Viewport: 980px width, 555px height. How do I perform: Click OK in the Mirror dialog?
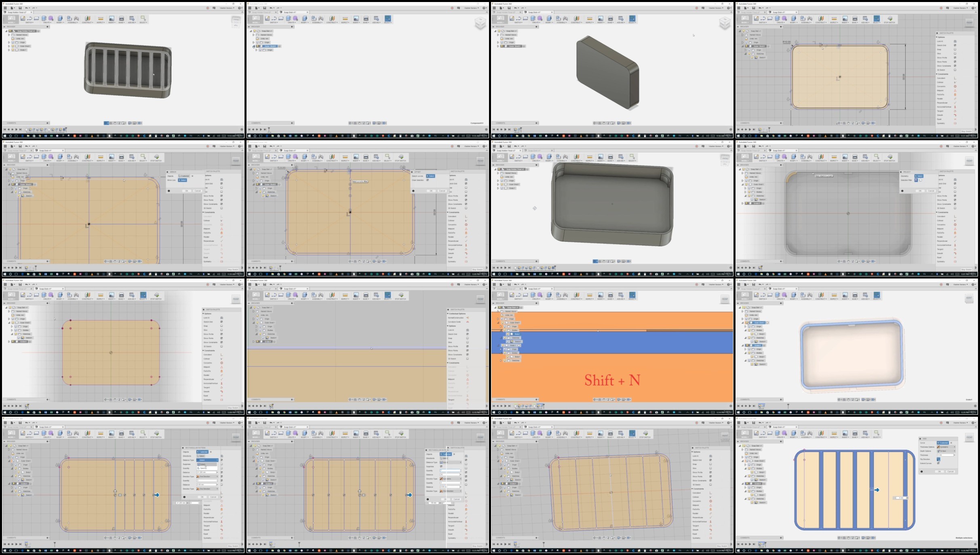click(x=186, y=191)
